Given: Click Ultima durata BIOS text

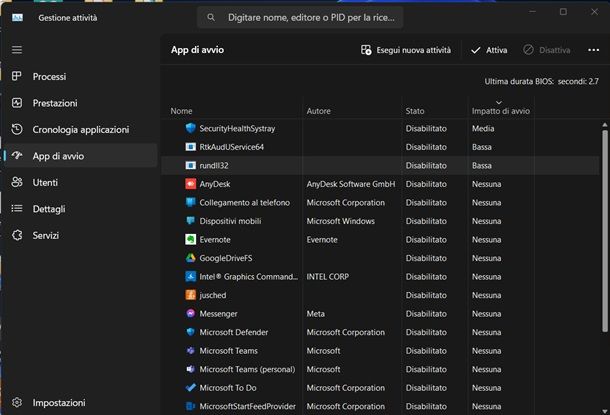Looking at the screenshot, I should (541, 81).
